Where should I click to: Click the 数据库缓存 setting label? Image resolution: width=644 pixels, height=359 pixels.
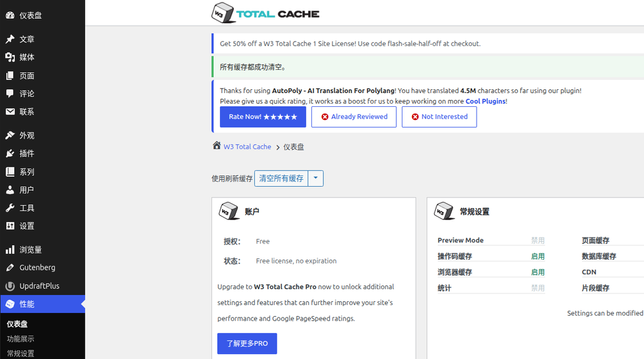point(599,257)
